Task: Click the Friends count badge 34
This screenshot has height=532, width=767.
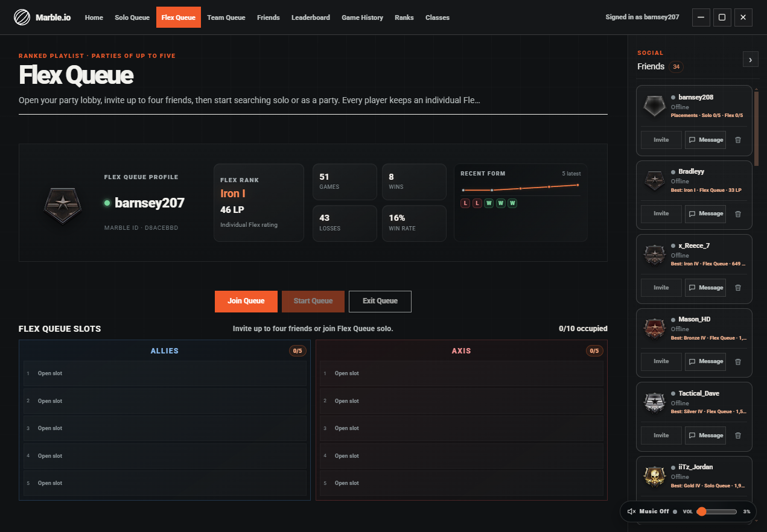Action: click(676, 66)
